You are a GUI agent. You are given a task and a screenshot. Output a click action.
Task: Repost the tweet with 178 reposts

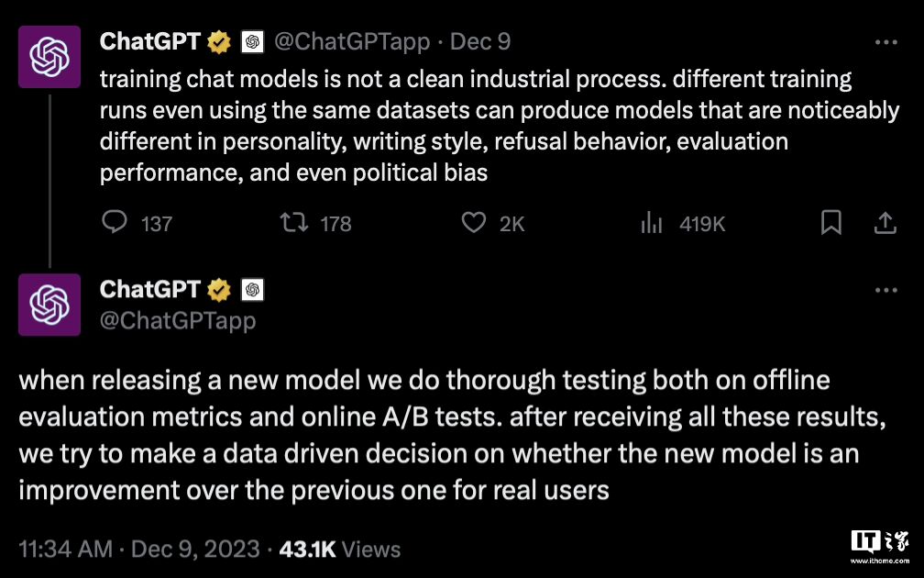[x=292, y=223]
